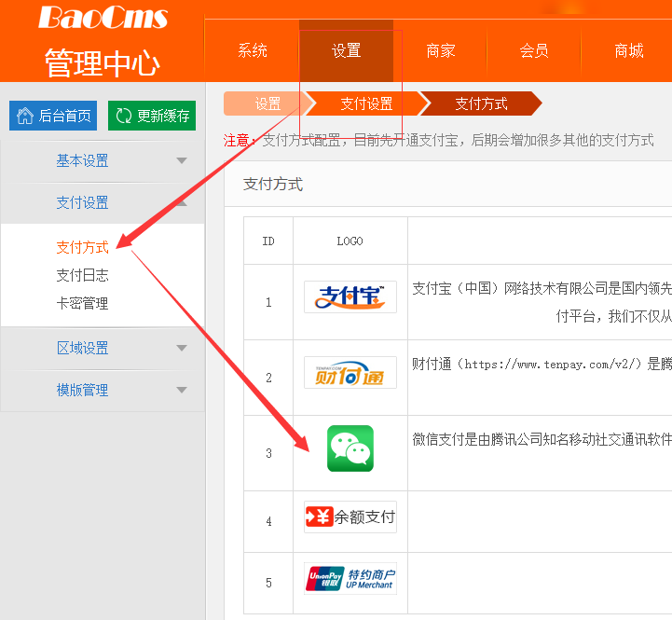
Task: Expand the 基本设置 arrow
Action: click(x=182, y=160)
